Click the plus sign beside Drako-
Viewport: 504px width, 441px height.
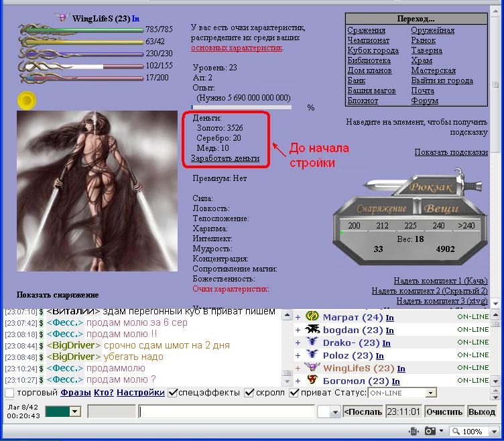pyautogui.click(x=298, y=343)
